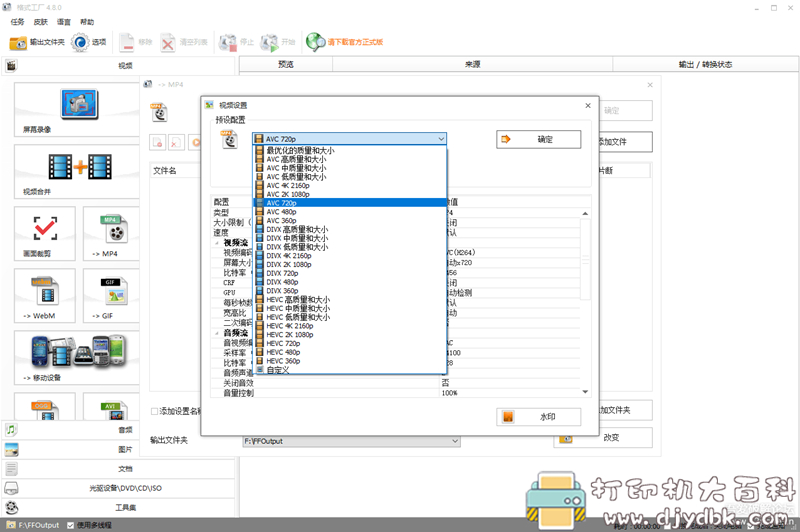The height and width of the screenshot is (532, 800).
Task: Choose AVC 4K 2160p from preset list
Action: click(x=350, y=186)
